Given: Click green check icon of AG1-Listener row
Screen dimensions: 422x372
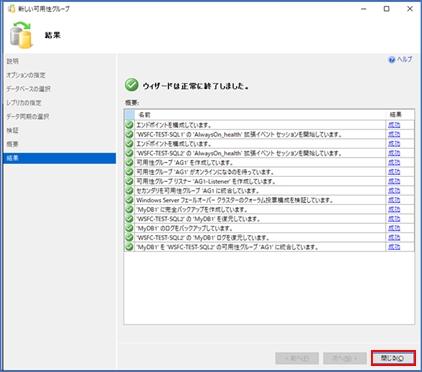Looking at the screenshot, I should 129,181.
